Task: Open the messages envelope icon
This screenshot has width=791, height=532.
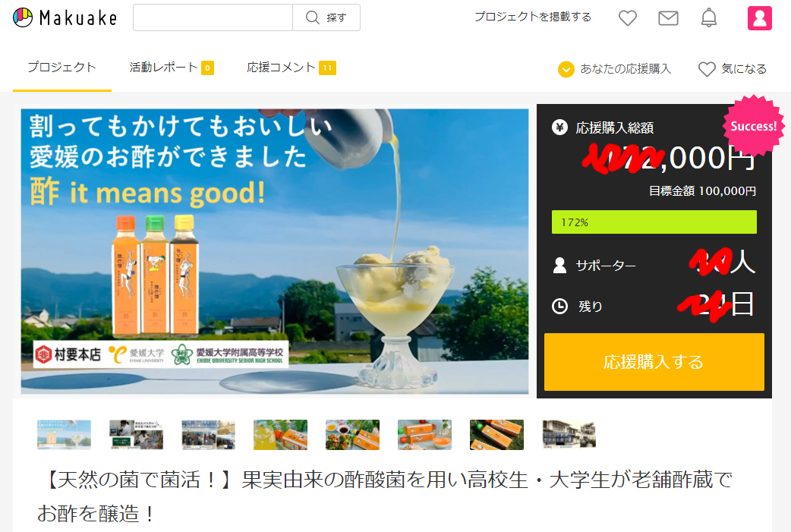Action: coord(668,18)
